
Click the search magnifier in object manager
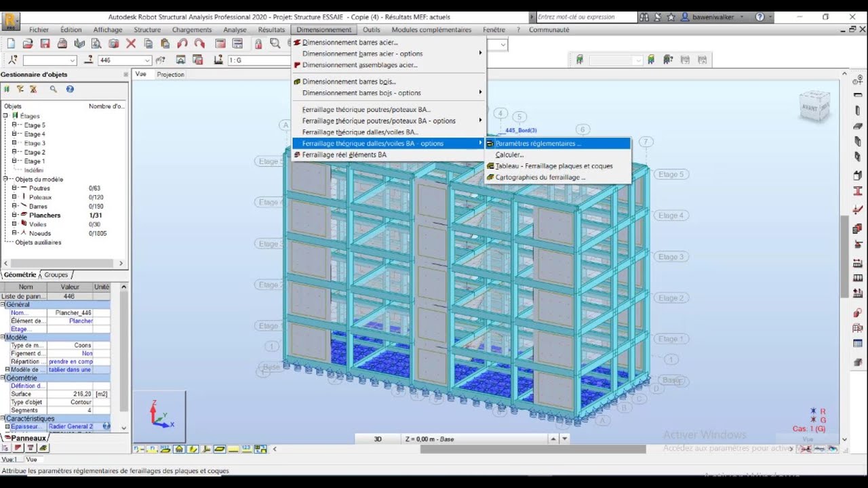pyautogui.click(x=53, y=89)
